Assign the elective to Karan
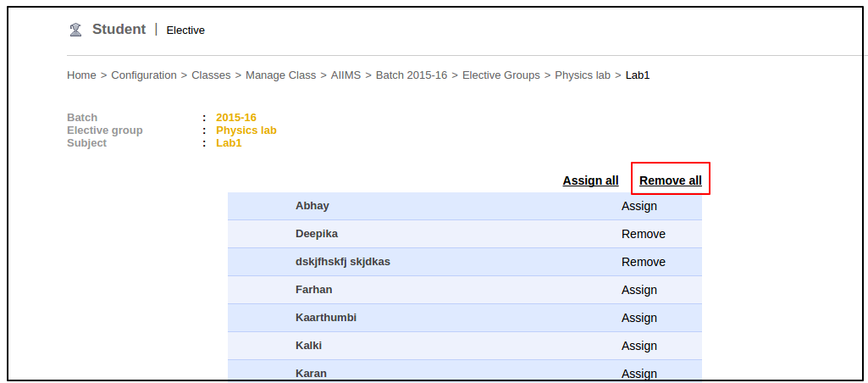868x383 pixels. coord(639,374)
